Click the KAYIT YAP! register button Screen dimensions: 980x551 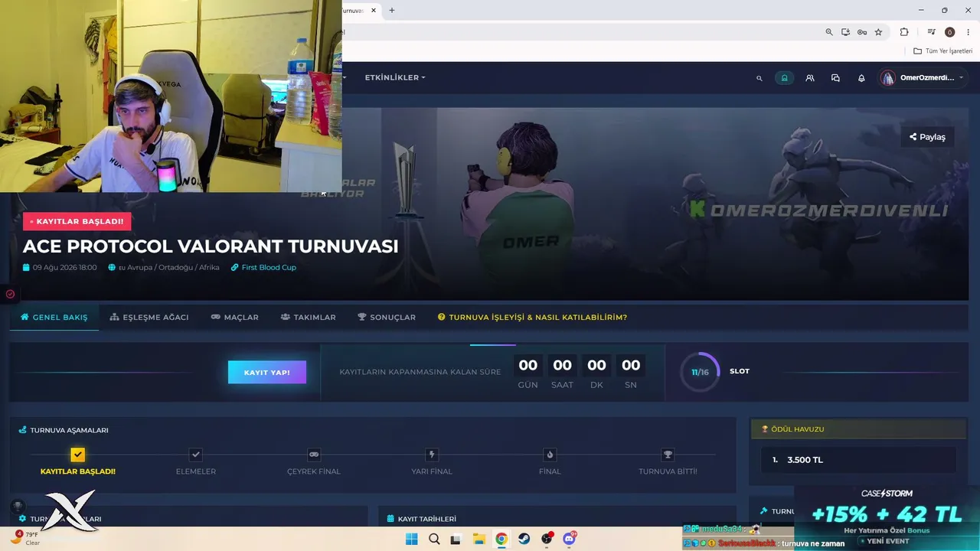tap(267, 372)
